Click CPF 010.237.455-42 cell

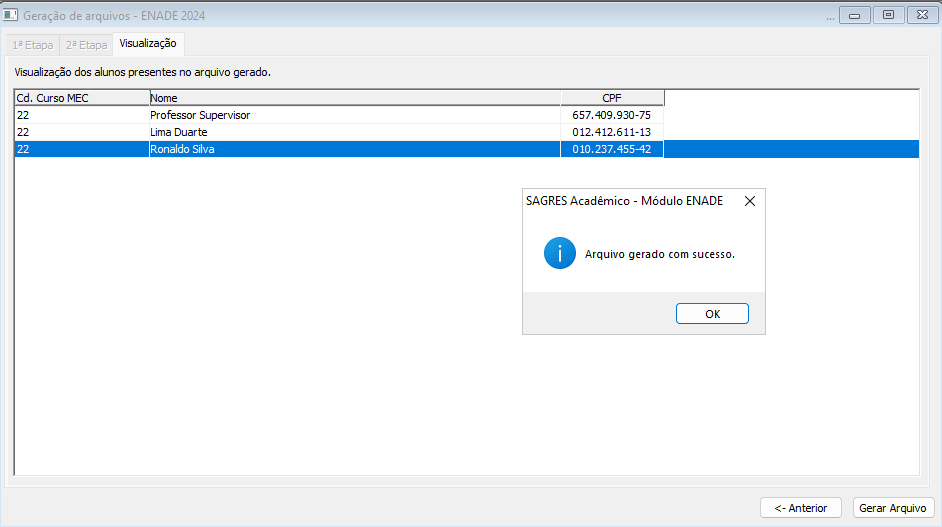pos(612,149)
